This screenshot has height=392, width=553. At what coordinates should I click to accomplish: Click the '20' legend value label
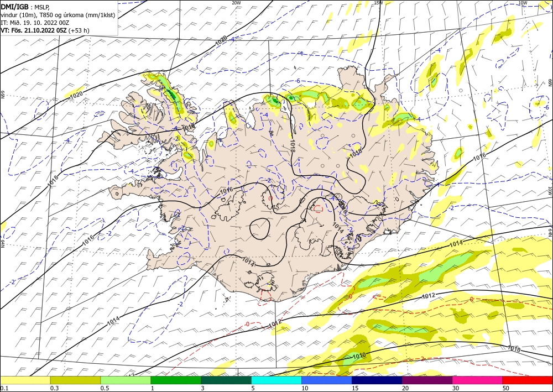[x=405, y=388]
